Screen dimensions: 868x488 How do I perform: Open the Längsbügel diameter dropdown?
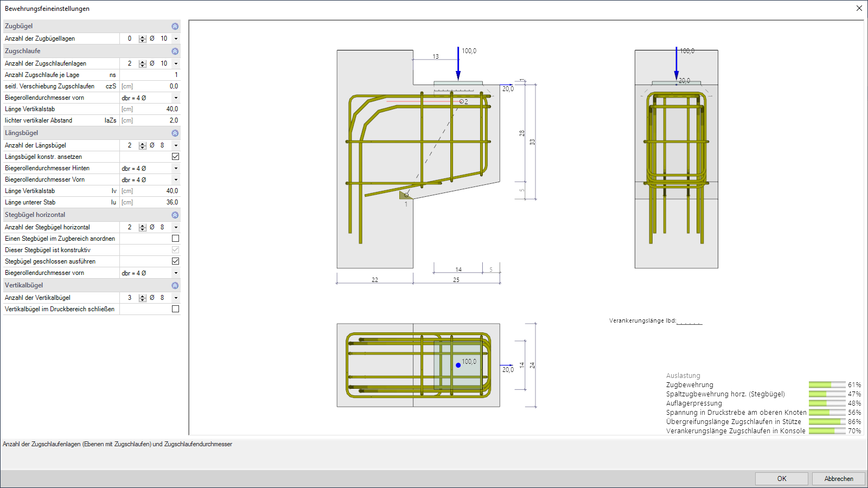(x=176, y=145)
